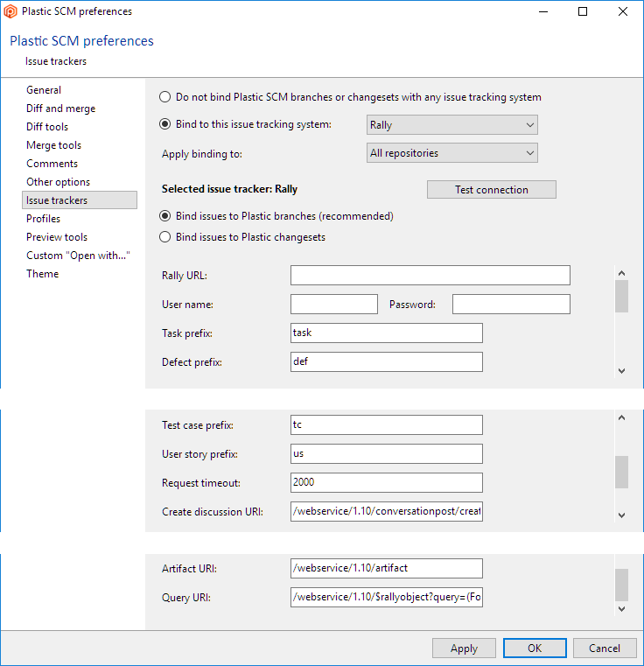This screenshot has height=666, width=644.
Task: Click the Create discussion URI field
Action: tap(387, 511)
